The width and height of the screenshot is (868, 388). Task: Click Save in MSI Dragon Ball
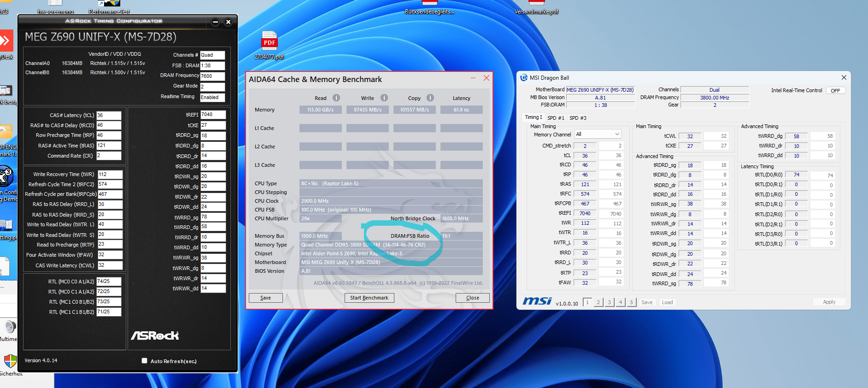point(647,302)
